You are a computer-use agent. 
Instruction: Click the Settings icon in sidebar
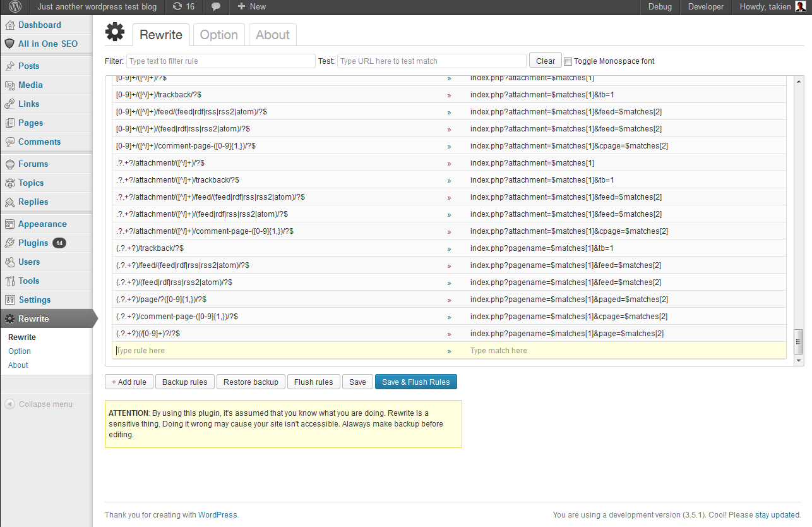pos(9,300)
